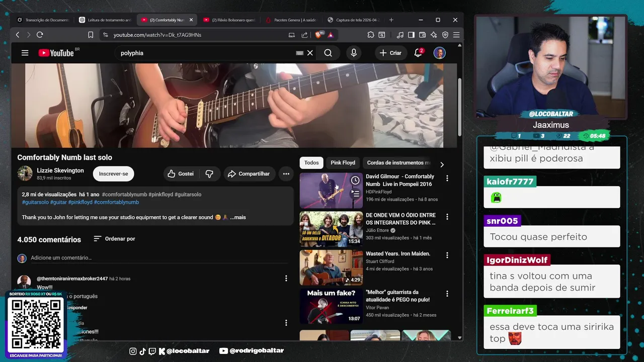The width and height of the screenshot is (644, 362).
Task: Open the account avatar menu
Action: [440, 53]
